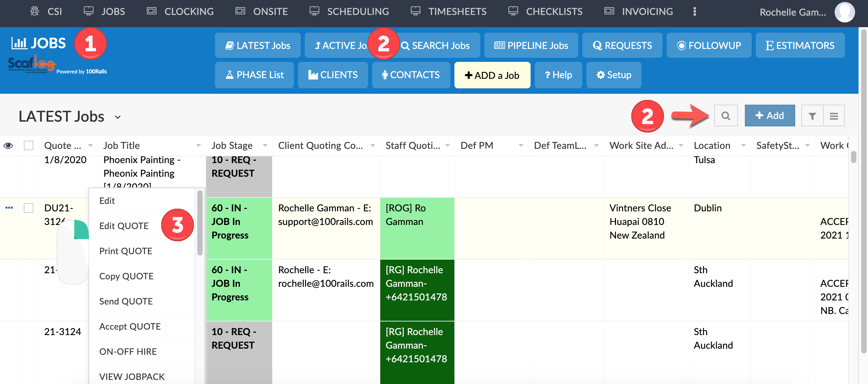Check the select-all header checkbox
Image resolution: width=868 pixels, height=384 pixels.
(29, 145)
